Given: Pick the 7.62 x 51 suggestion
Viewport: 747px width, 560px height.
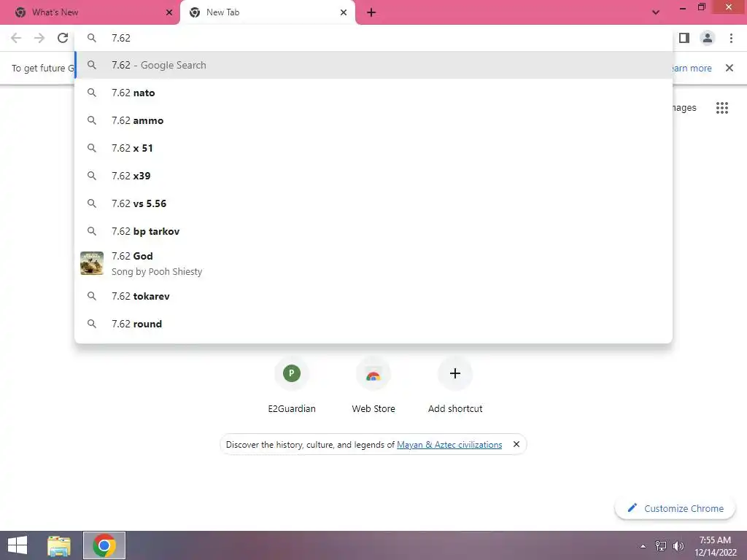Looking at the screenshot, I should click(373, 148).
